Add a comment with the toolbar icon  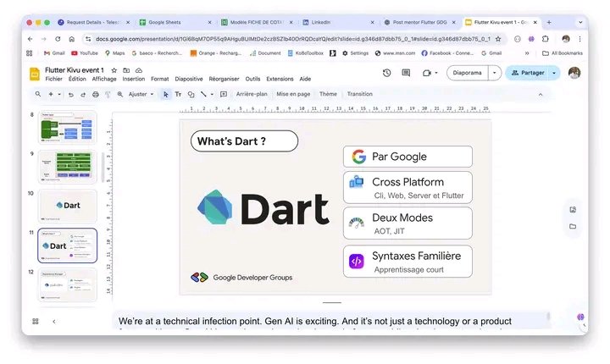pos(224,94)
